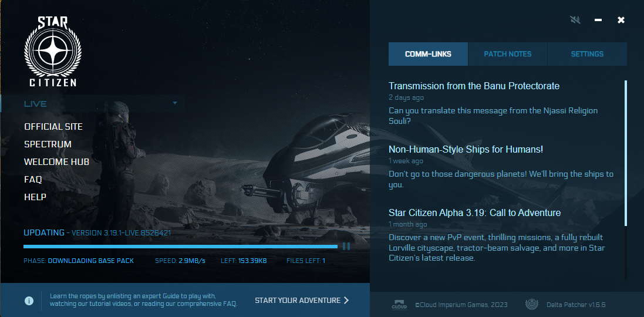Open the Spectrum link
The height and width of the screenshot is (317, 644).
pos(48,144)
